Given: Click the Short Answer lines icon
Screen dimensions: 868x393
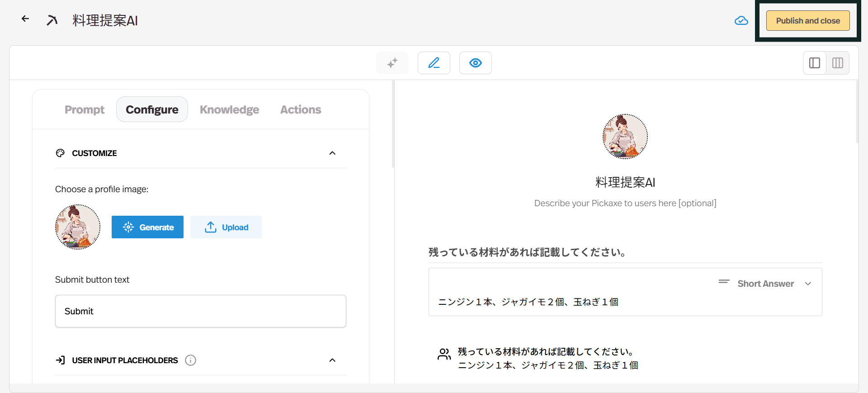Looking at the screenshot, I should [724, 282].
